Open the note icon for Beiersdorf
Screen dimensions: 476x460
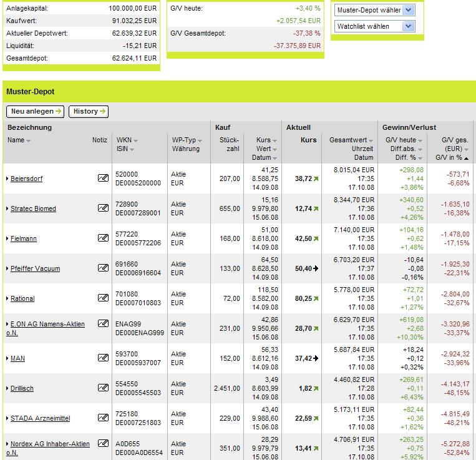tap(103, 178)
